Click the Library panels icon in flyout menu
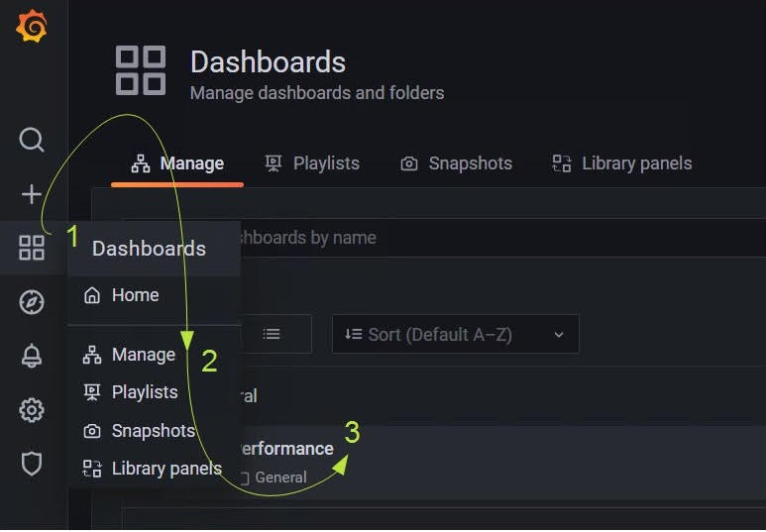 coord(92,469)
